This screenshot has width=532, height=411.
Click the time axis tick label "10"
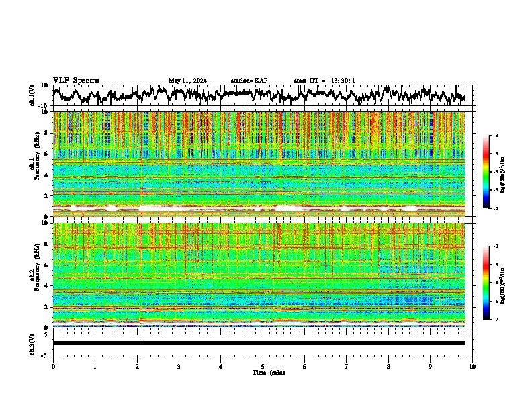tap(472, 367)
